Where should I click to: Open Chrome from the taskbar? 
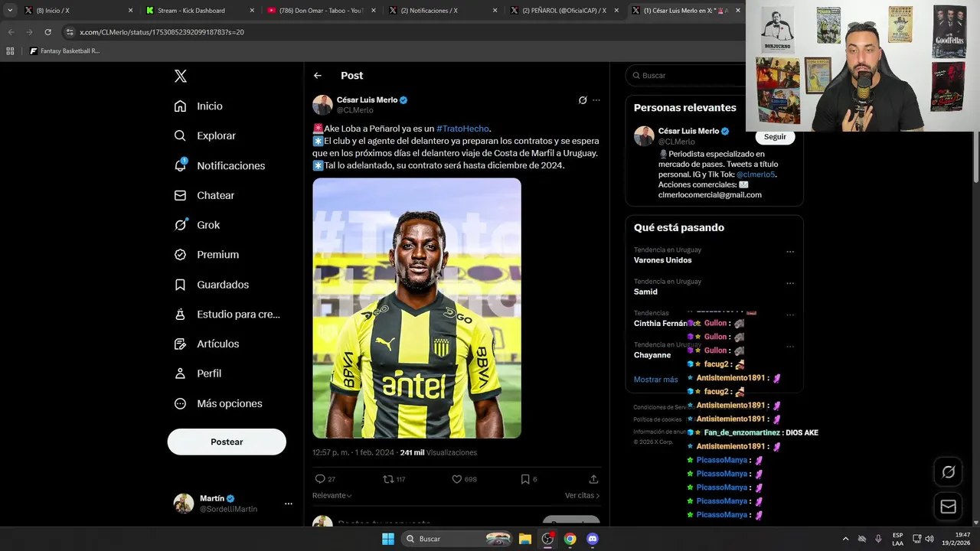click(570, 539)
